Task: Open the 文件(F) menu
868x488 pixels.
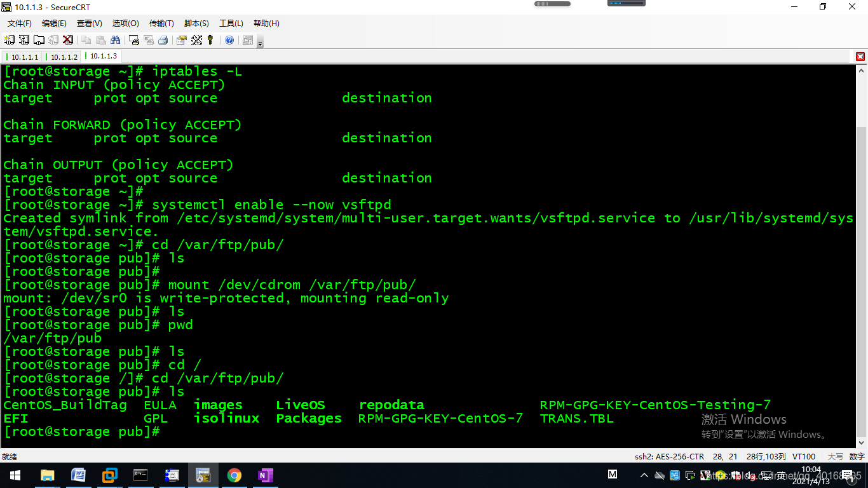Action: coord(20,24)
